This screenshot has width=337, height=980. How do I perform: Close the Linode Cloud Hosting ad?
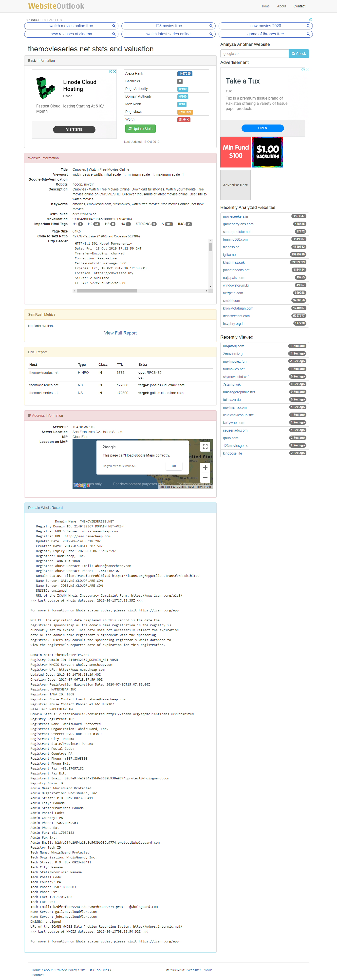[115, 72]
